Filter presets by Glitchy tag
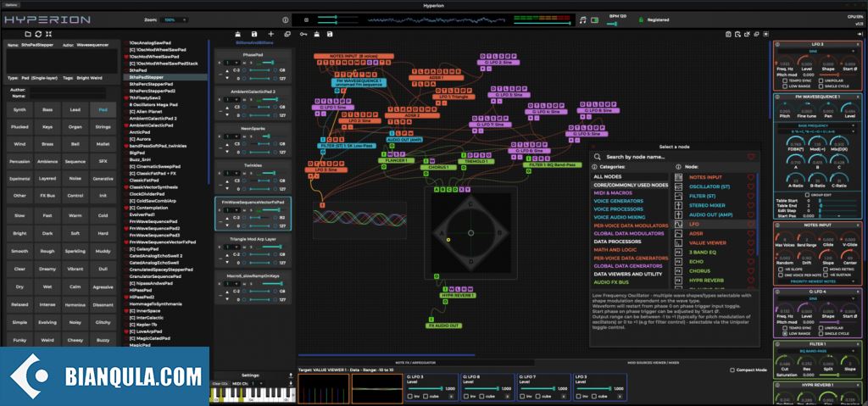 tap(103, 322)
